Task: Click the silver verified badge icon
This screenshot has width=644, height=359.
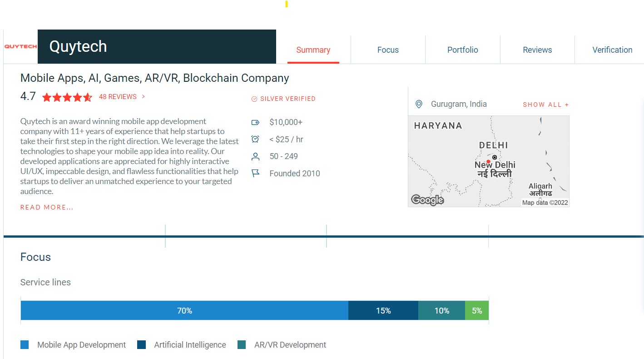Action: [x=254, y=99]
